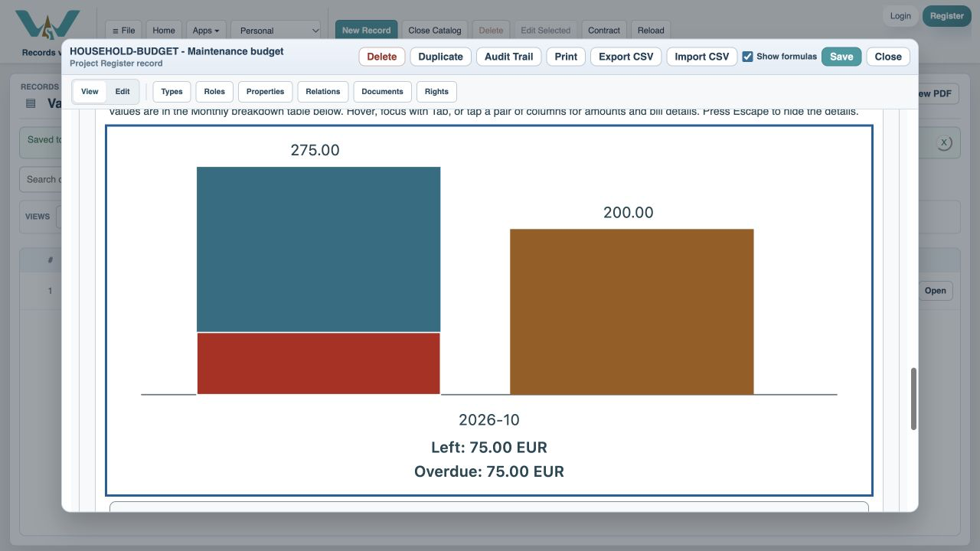Select the red segment of the stacked bar
The height and width of the screenshot is (551, 980).
[318, 364]
